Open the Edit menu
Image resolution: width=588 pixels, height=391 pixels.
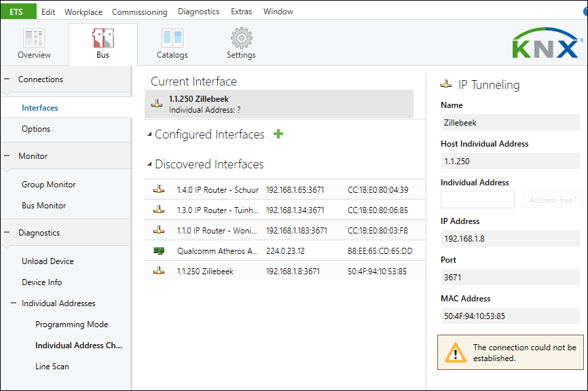tap(48, 12)
